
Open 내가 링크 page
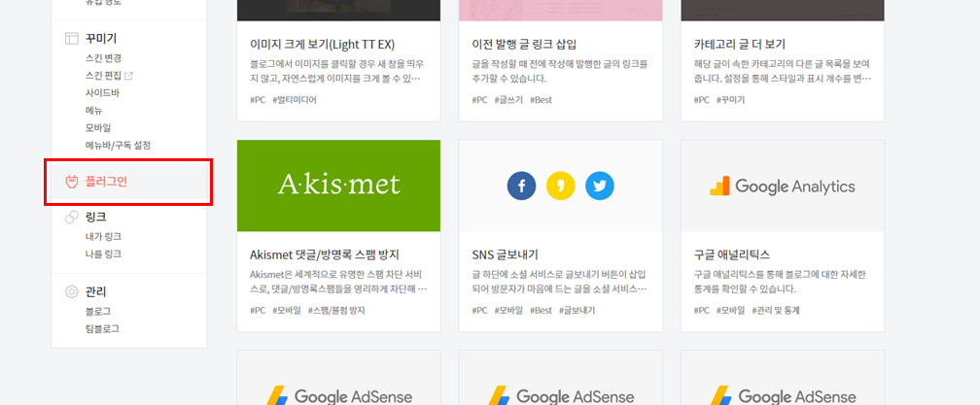point(103,237)
